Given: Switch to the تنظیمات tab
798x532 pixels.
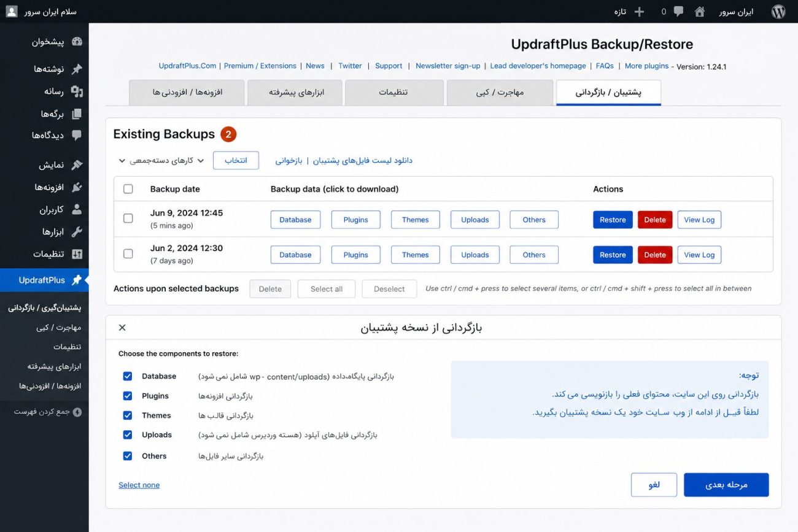Looking at the screenshot, I should [394, 93].
